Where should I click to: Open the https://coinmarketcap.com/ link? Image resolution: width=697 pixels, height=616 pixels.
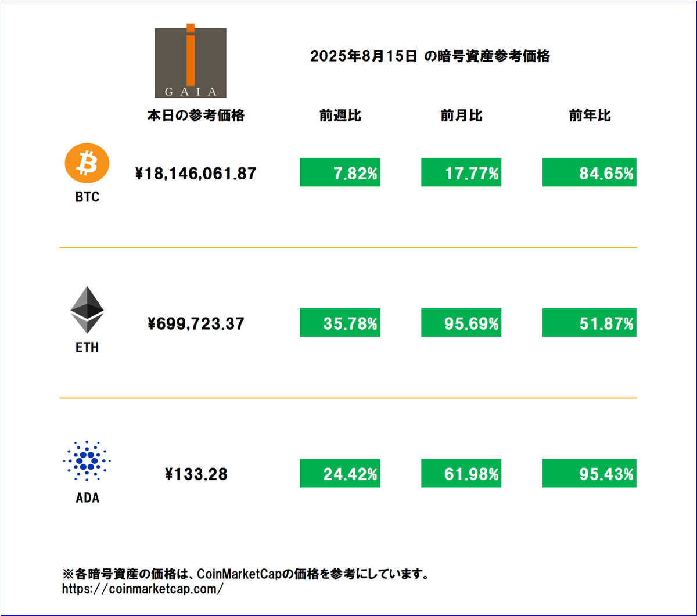[x=143, y=588]
